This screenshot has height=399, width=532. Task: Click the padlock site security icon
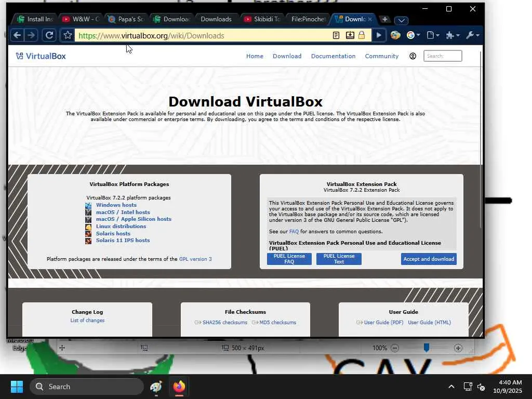362,35
